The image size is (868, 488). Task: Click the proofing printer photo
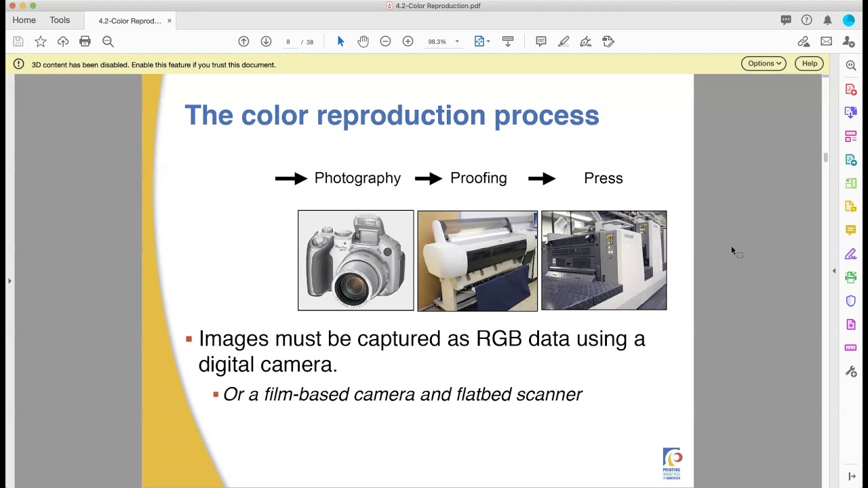pyautogui.click(x=477, y=261)
